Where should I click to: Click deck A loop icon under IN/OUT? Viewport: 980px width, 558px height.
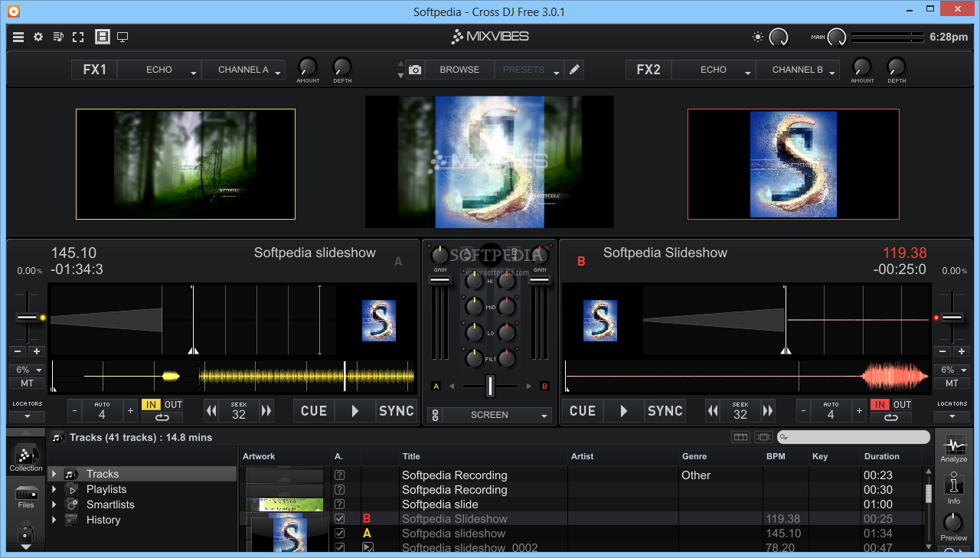click(162, 418)
